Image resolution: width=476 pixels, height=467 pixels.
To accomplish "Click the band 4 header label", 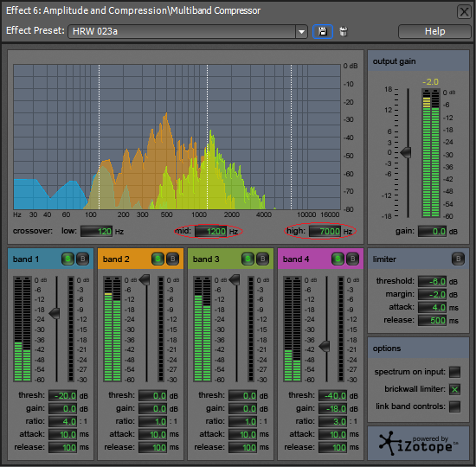I will (x=296, y=259).
